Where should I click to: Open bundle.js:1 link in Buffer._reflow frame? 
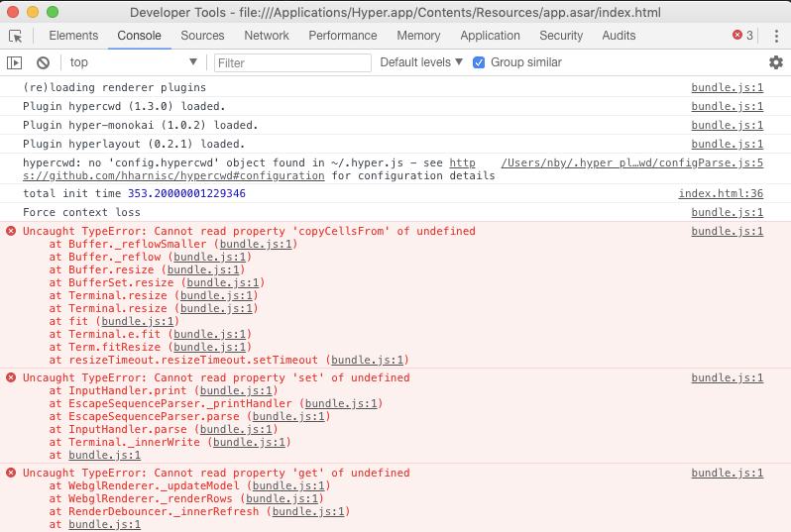pos(210,258)
